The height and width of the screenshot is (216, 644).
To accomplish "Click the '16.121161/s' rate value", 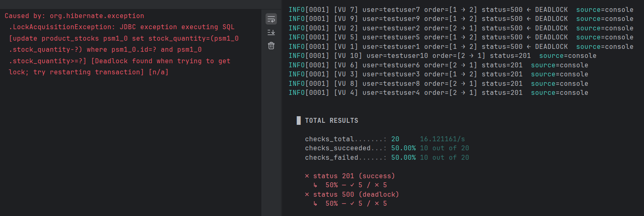I will pyautogui.click(x=443, y=139).
